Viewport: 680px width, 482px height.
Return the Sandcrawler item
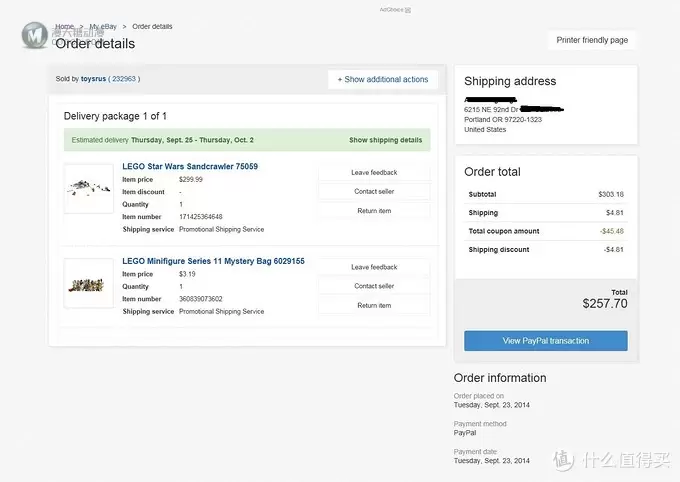click(374, 210)
